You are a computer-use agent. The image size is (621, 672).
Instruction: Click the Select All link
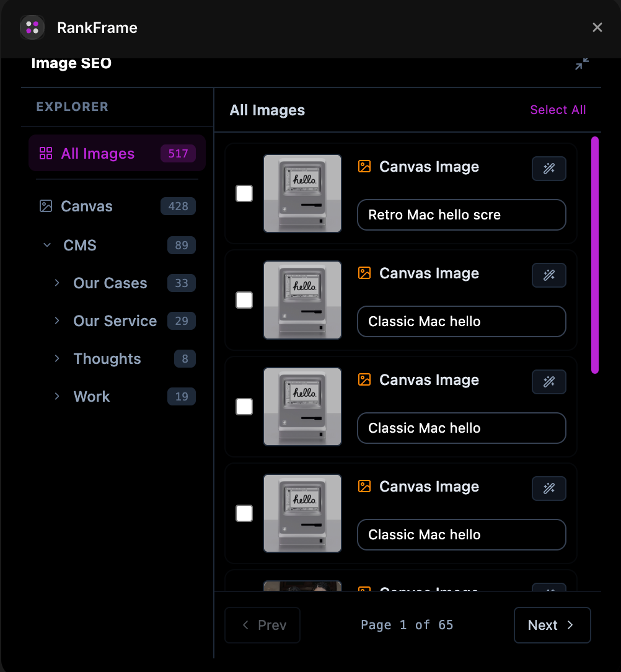[x=558, y=110]
